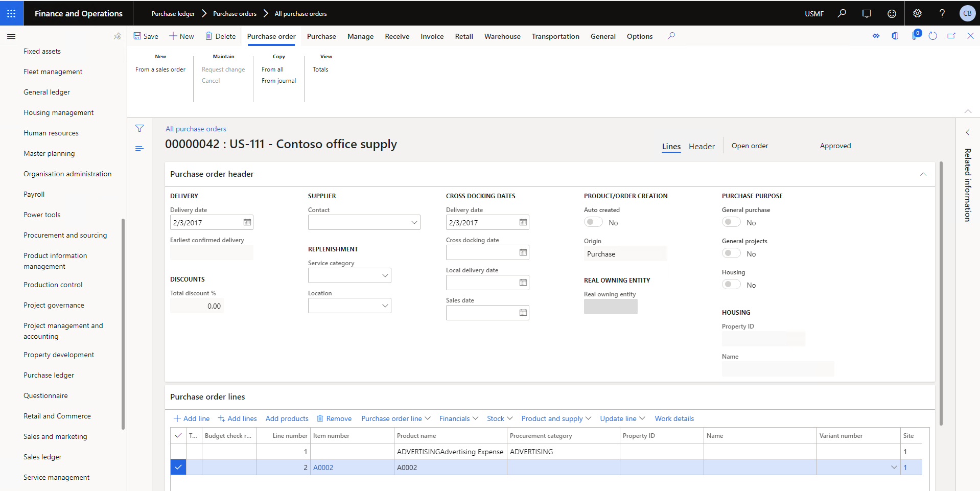Expand the Purchase order line menu
980x491 pixels.
396,418
